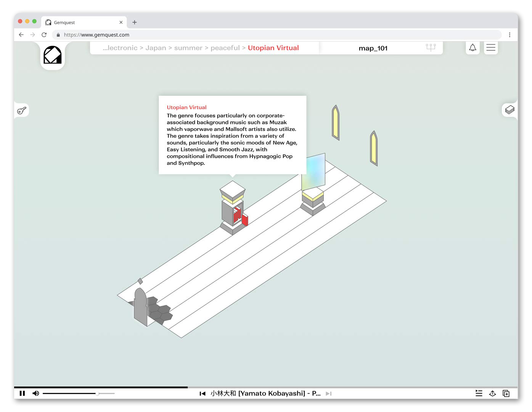The height and width of the screenshot is (412, 532).
Task: Open a new browser tab
Action: 135,23
